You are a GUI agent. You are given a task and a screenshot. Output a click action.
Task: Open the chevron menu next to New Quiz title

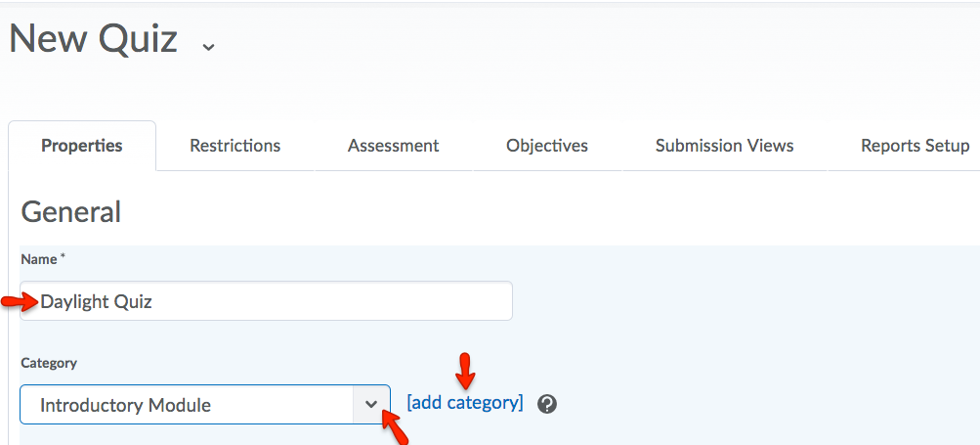pos(209,47)
